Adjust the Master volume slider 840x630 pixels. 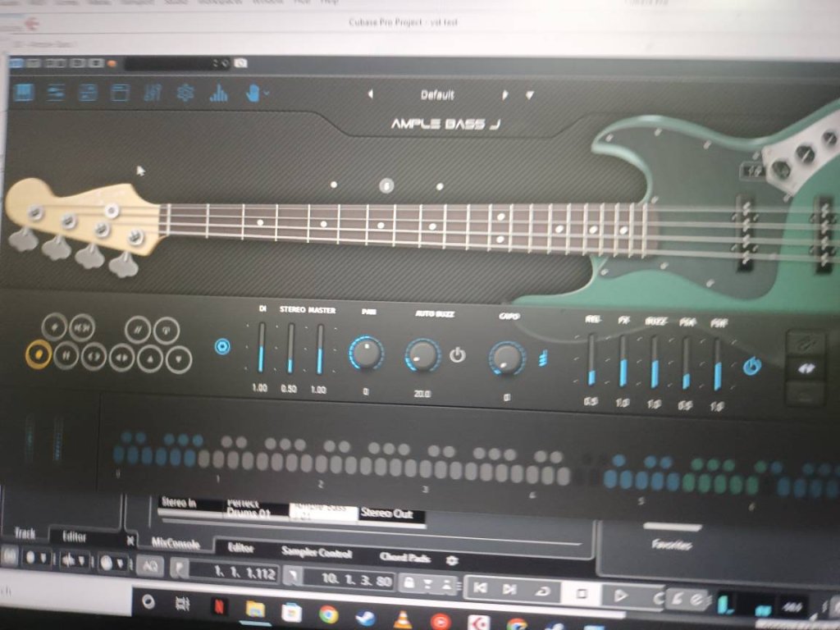click(320, 349)
